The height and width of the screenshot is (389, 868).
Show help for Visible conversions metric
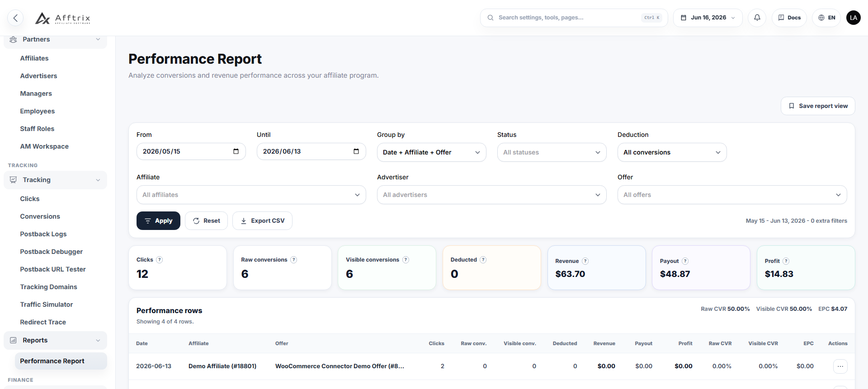coord(406,260)
